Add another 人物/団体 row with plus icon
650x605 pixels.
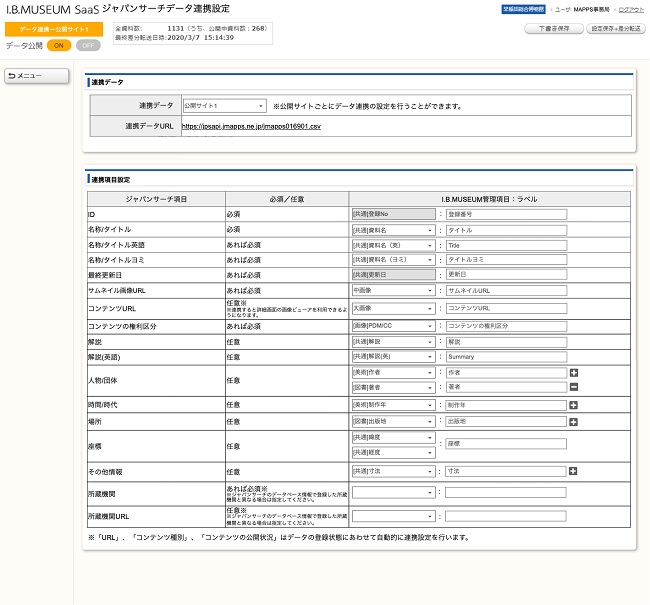coord(574,373)
